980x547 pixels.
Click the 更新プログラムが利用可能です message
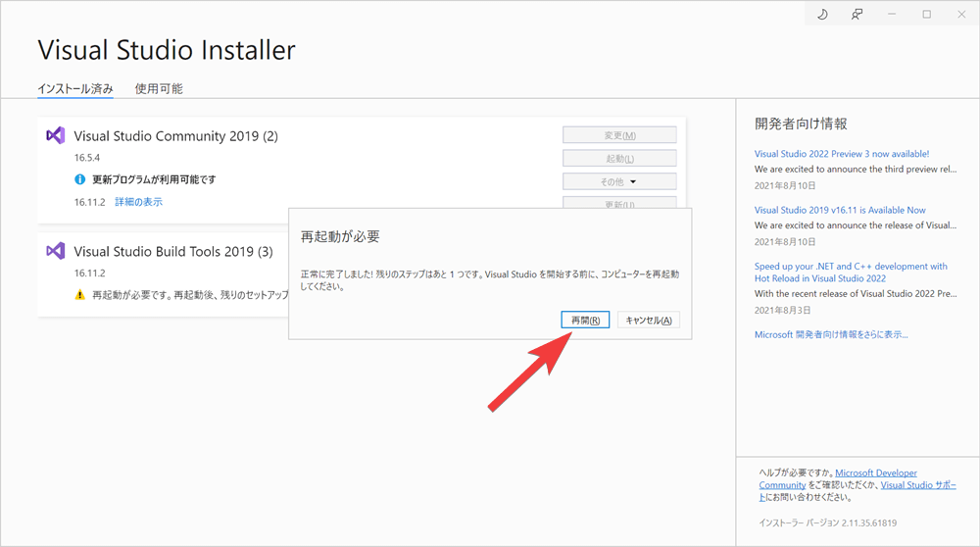pos(154,179)
